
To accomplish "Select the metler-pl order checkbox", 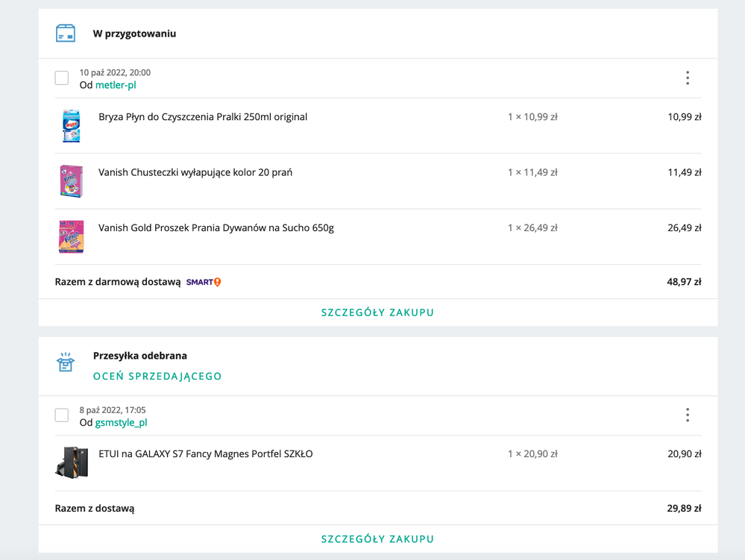I will (62, 78).
